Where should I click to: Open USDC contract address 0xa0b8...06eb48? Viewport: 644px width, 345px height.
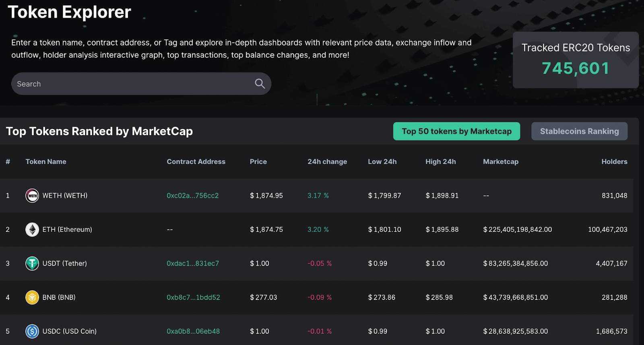coord(193,331)
